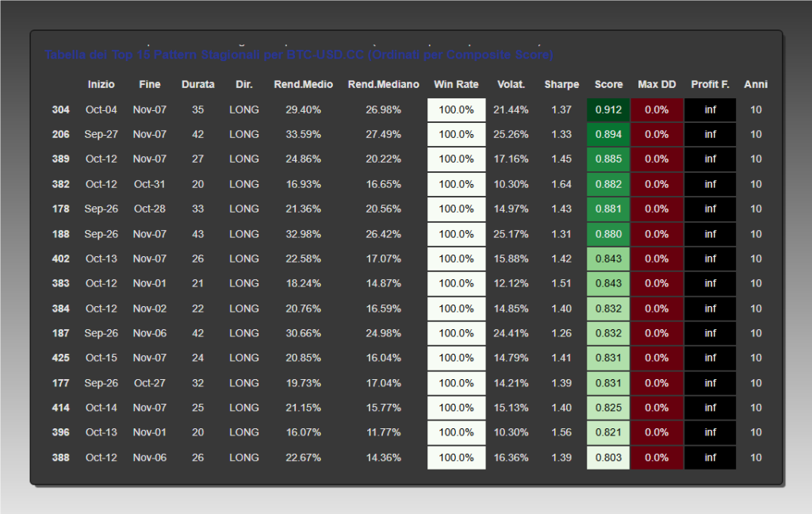
Task: Click the Durata column header
Action: pyautogui.click(x=197, y=84)
